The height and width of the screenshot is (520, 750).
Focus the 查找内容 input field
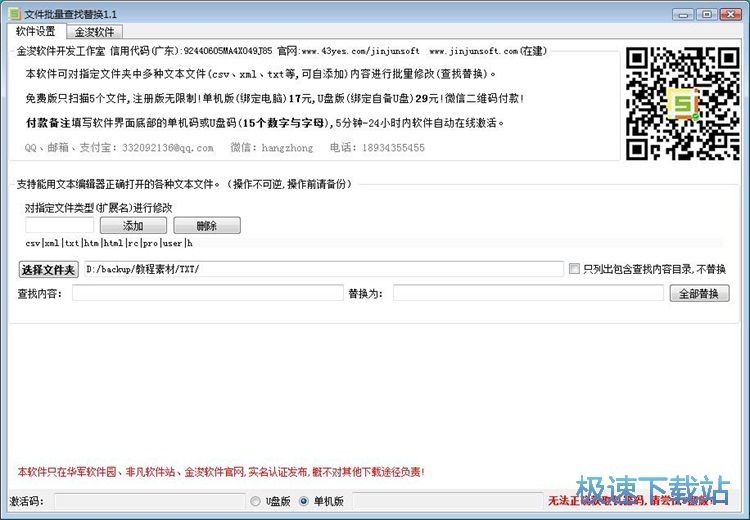tap(208, 293)
